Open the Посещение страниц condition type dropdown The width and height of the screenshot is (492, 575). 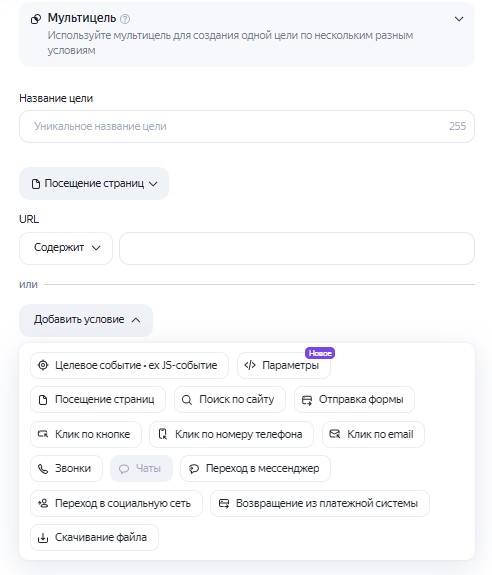[94, 183]
